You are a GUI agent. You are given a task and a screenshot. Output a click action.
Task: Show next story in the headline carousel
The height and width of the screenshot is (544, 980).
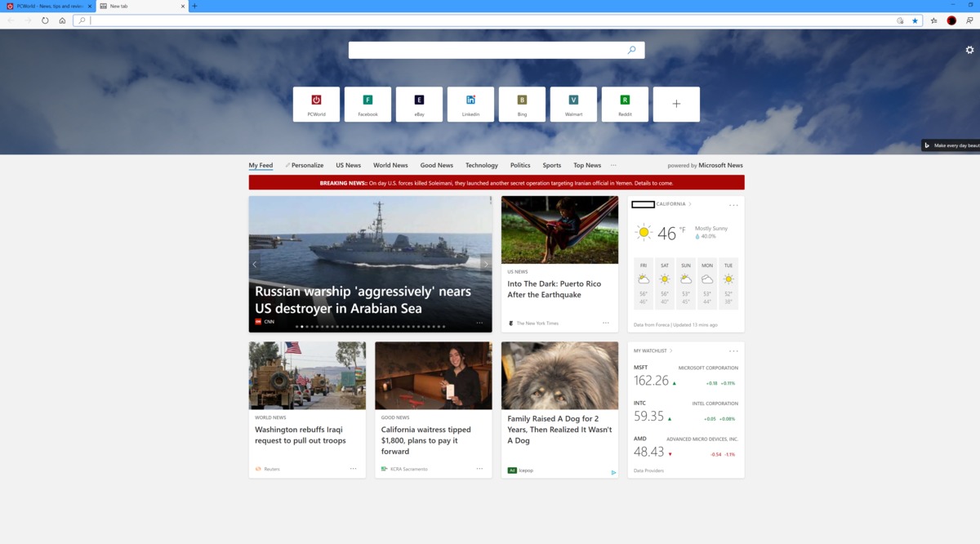point(486,264)
